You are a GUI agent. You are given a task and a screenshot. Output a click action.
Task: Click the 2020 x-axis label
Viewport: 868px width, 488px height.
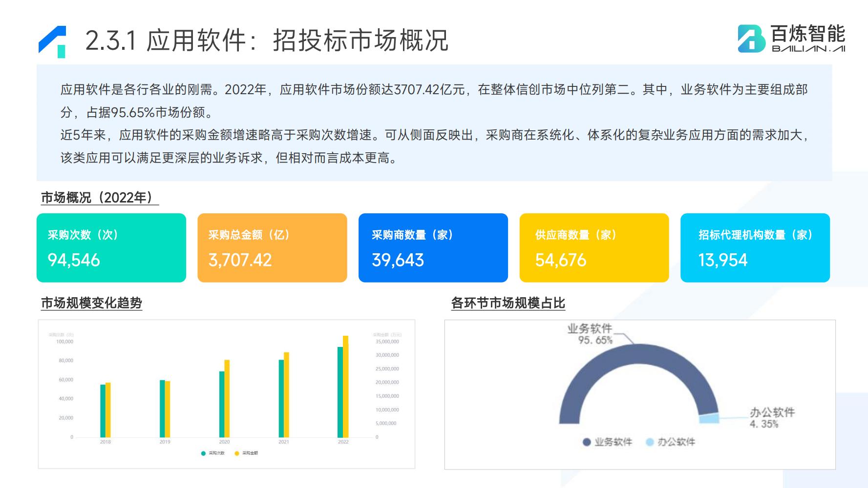click(224, 442)
